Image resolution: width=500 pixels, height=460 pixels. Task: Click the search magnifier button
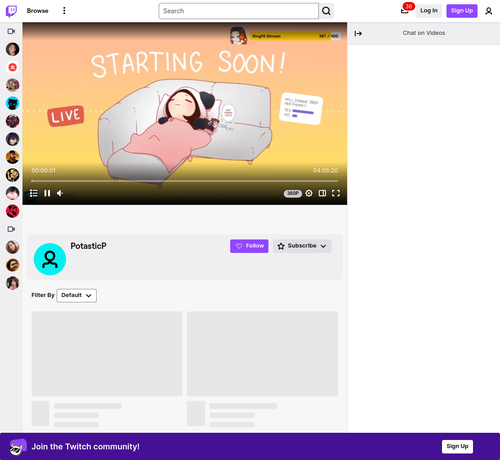coord(326,11)
